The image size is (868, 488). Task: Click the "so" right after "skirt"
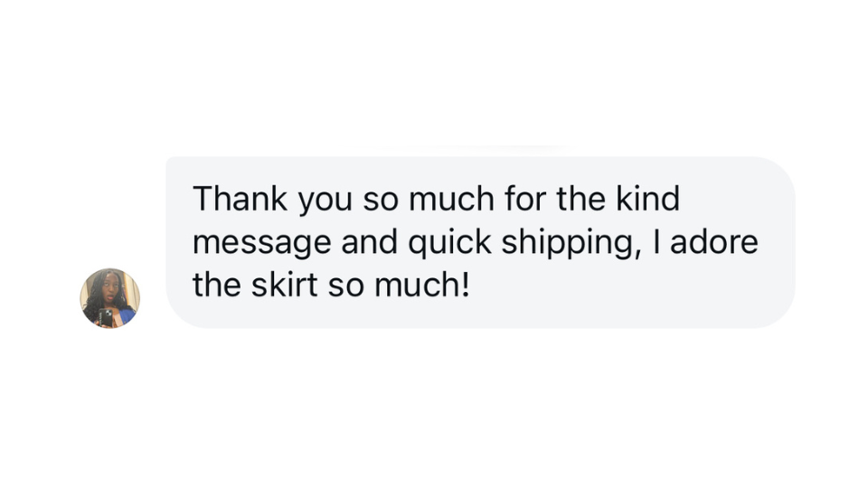point(344,287)
